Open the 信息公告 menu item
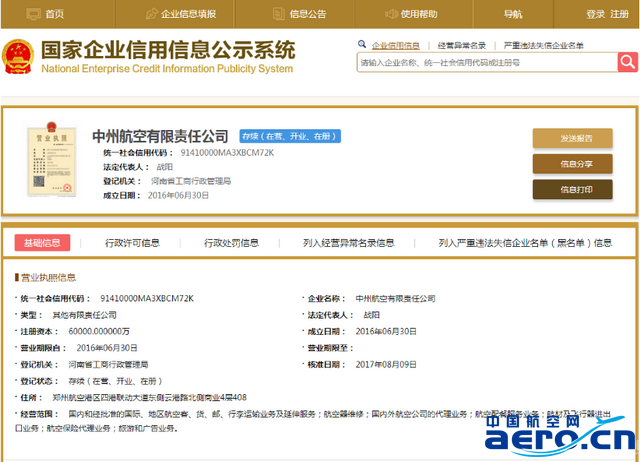Image resolution: width=640 pixels, height=462 pixels. pyautogui.click(x=308, y=14)
